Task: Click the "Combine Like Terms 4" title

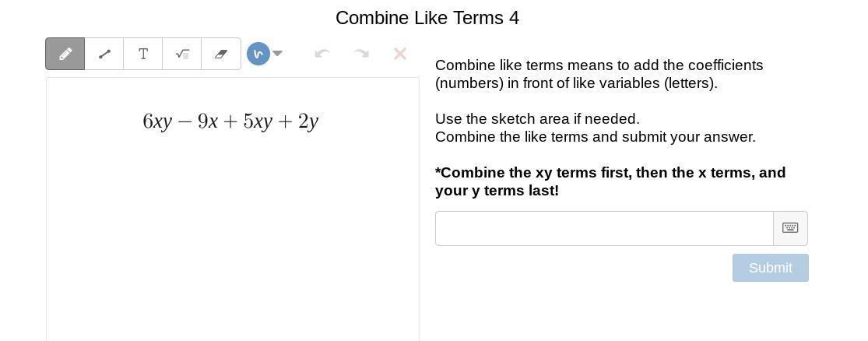Action: tap(427, 18)
